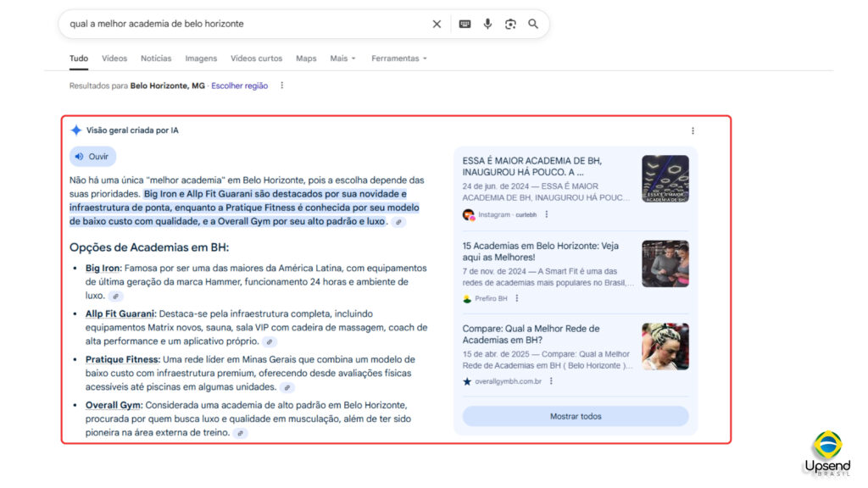Submit search with the magnifying glass icon
Image resolution: width=868 pixels, height=488 pixels.
tap(533, 24)
